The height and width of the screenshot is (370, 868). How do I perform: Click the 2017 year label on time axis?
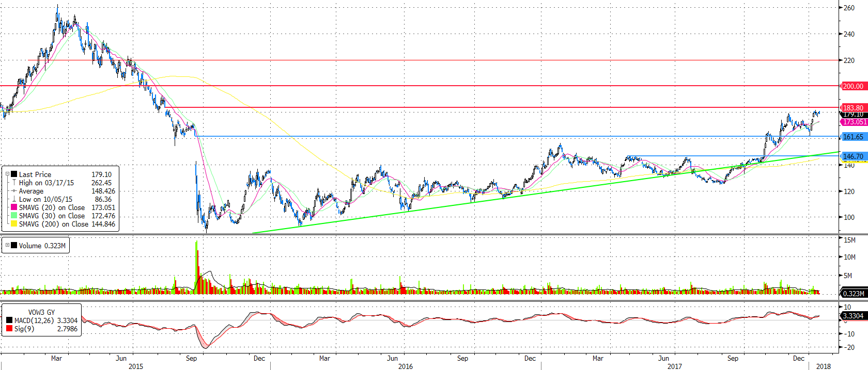tap(675, 366)
